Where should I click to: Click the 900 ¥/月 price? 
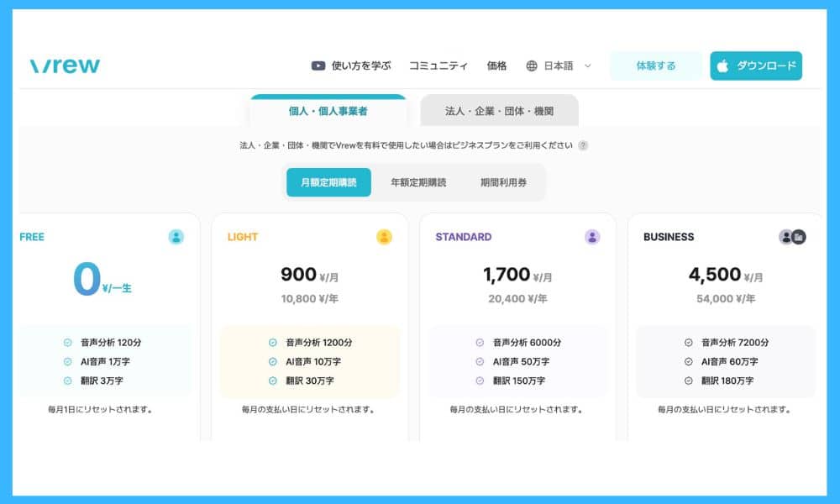pos(310,275)
